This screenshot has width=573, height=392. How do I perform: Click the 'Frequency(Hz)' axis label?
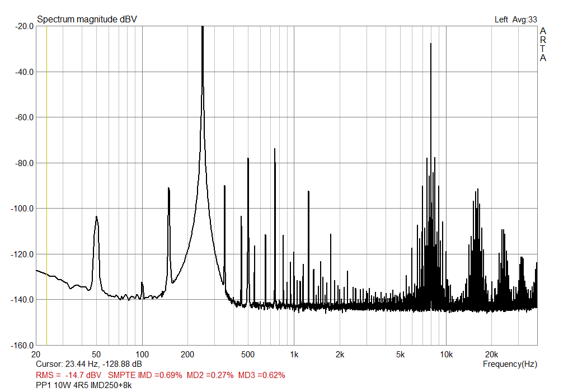[510, 364]
